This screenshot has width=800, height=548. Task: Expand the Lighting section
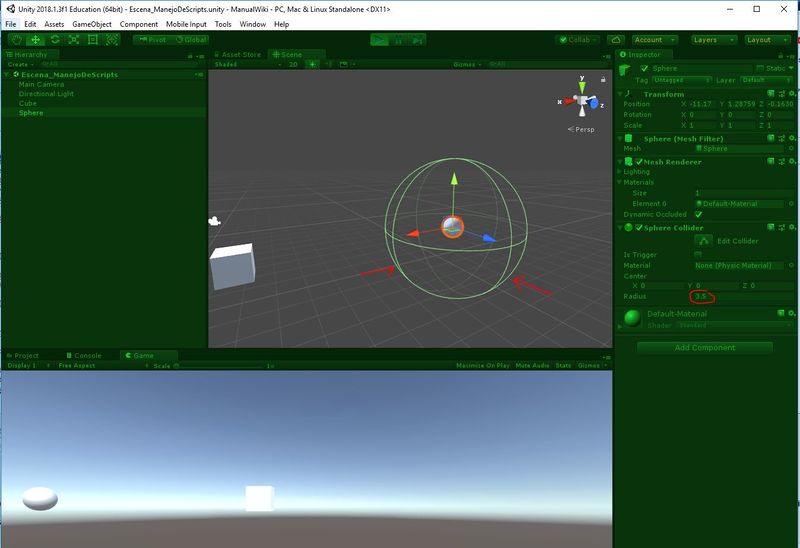(x=620, y=172)
